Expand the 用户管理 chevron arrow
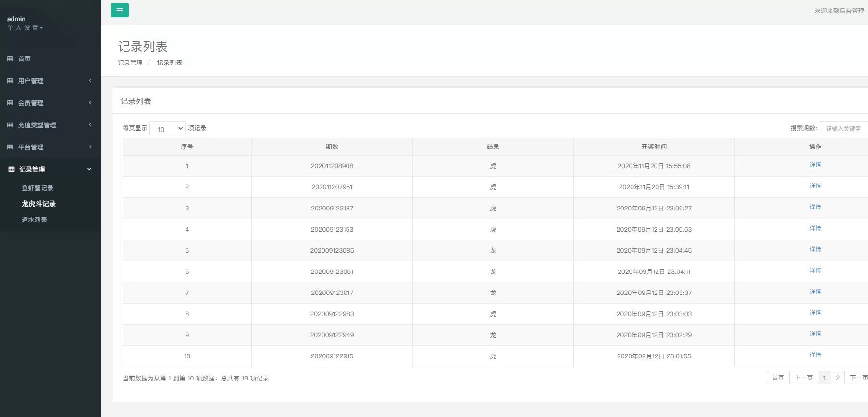The height and width of the screenshot is (417, 868). 90,81
